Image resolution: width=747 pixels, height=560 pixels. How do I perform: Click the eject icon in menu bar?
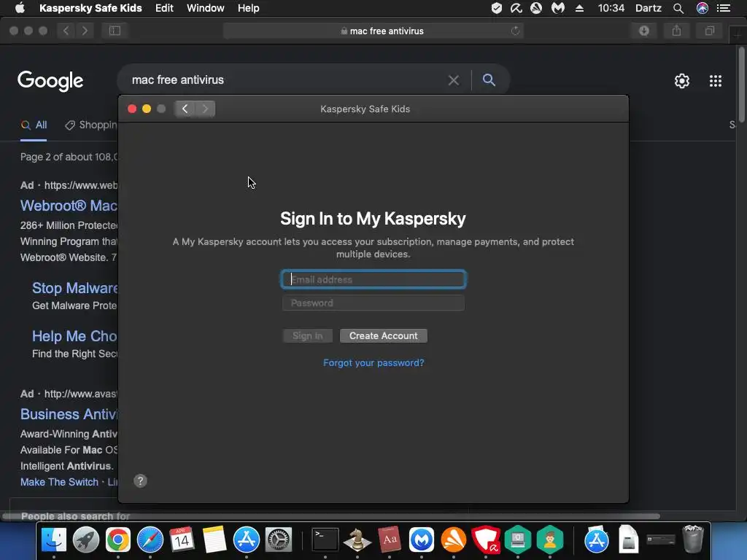click(x=579, y=8)
